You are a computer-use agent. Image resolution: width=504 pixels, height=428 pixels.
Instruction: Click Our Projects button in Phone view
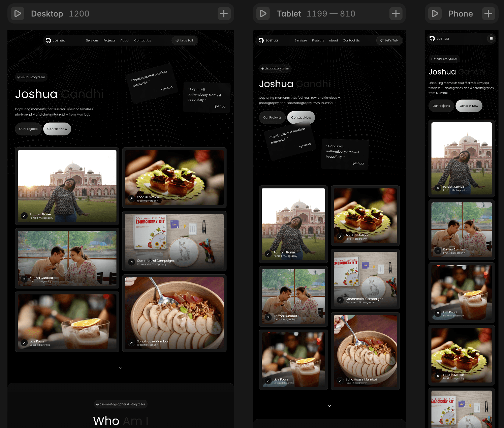click(x=441, y=106)
